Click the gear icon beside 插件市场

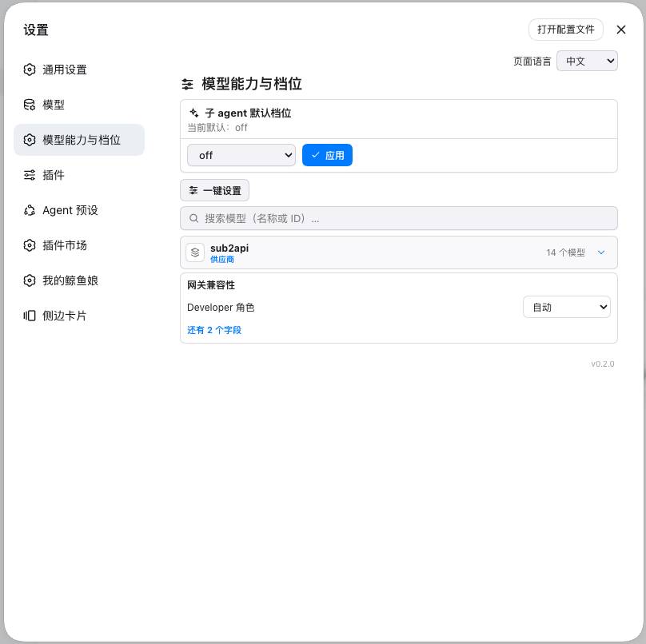30,245
